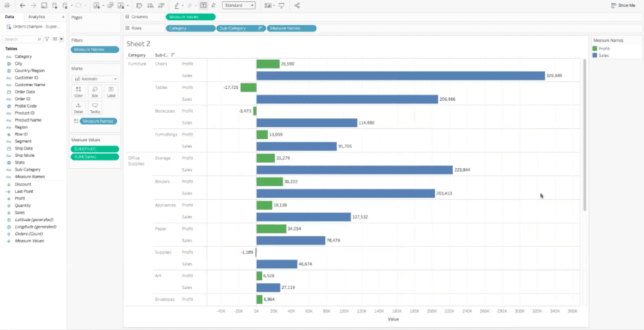Click the New worksheet icon
The width and height of the screenshot is (644, 330).
point(96,6)
